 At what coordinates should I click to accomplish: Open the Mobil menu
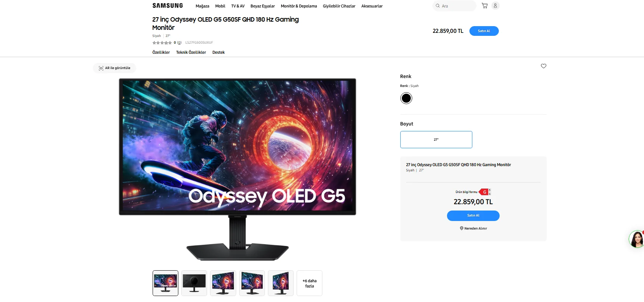[x=220, y=6]
